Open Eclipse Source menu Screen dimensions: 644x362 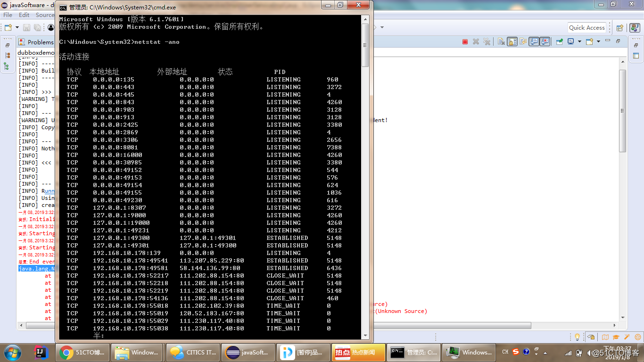(x=45, y=15)
